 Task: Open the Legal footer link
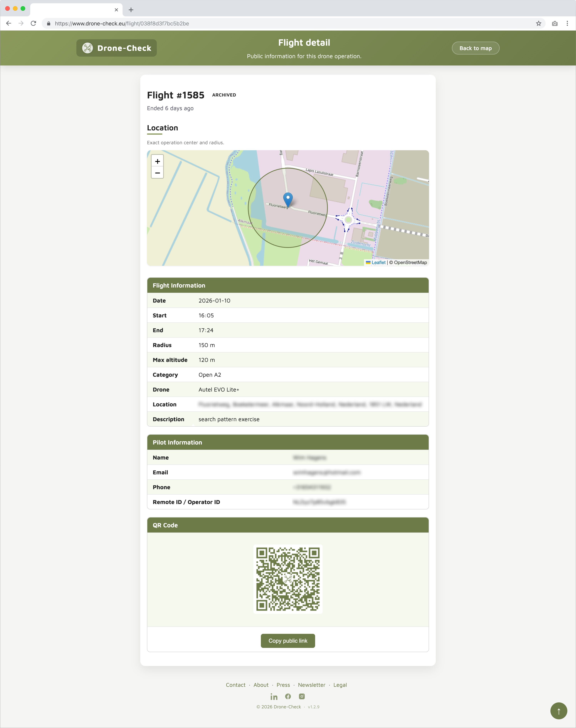tap(340, 685)
